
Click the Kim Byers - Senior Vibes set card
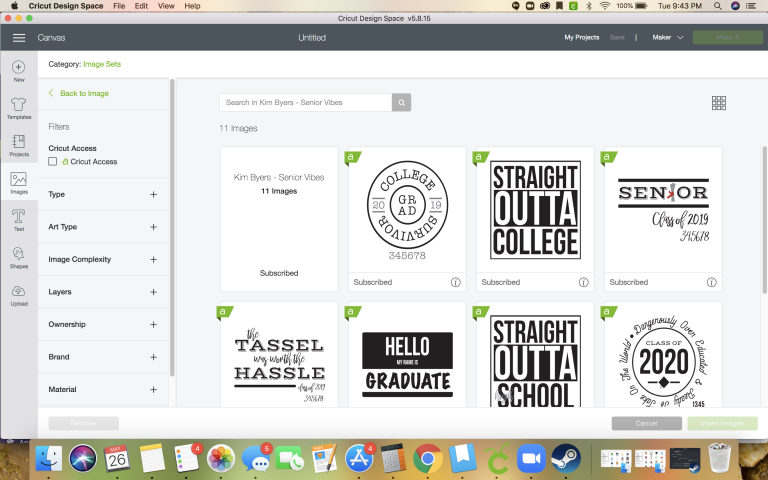279,219
